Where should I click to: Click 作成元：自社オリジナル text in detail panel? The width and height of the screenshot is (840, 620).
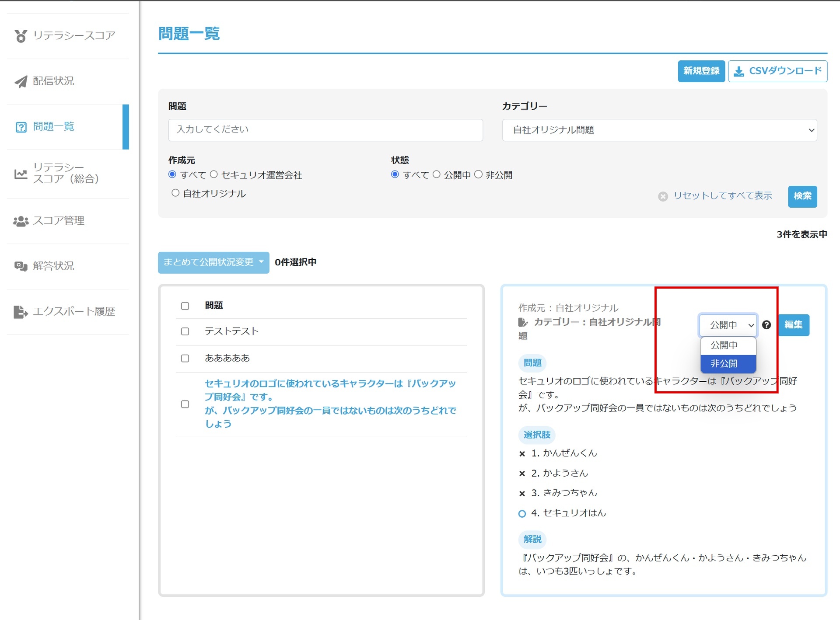pyautogui.click(x=568, y=308)
